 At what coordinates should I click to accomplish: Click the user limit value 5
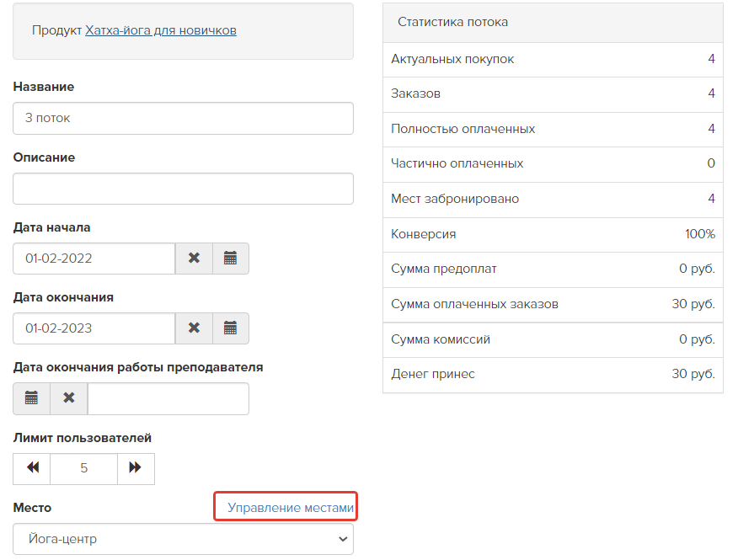(x=83, y=468)
